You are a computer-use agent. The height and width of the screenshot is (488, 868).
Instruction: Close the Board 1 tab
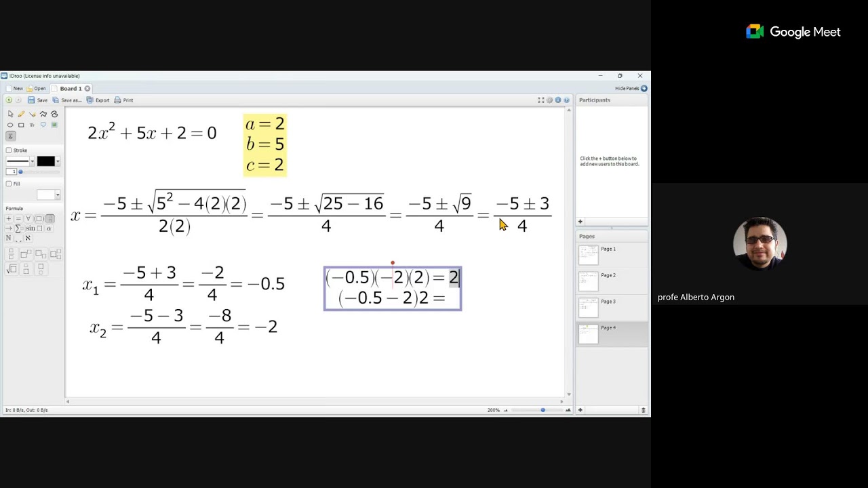[x=87, y=89]
